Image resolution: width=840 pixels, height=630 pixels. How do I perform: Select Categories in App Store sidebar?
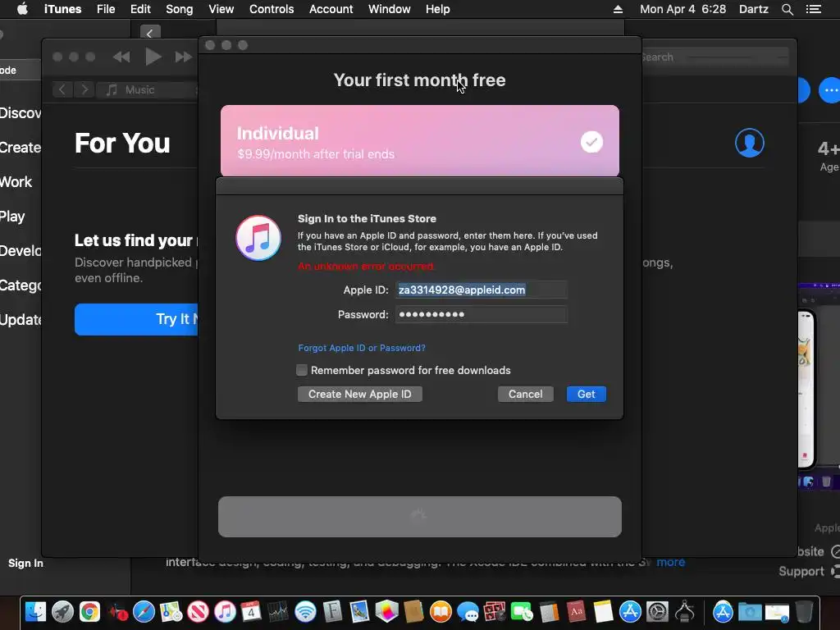click(x=21, y=285)
